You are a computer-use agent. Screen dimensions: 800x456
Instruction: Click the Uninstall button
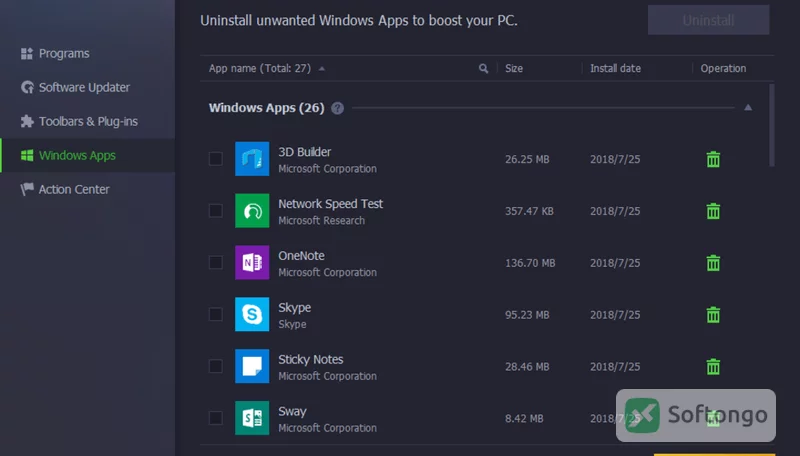coord(709,20)
